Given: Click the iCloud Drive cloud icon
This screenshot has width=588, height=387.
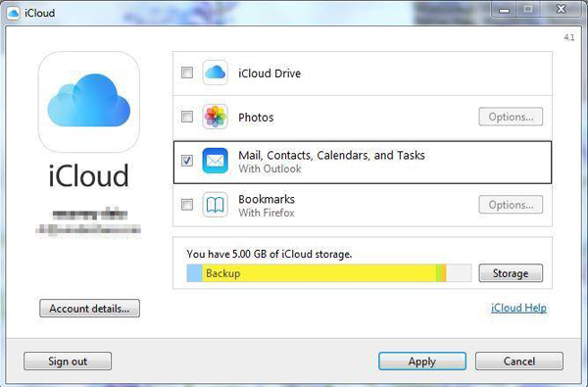Looking at the screenshot, I should click(216, 73).
